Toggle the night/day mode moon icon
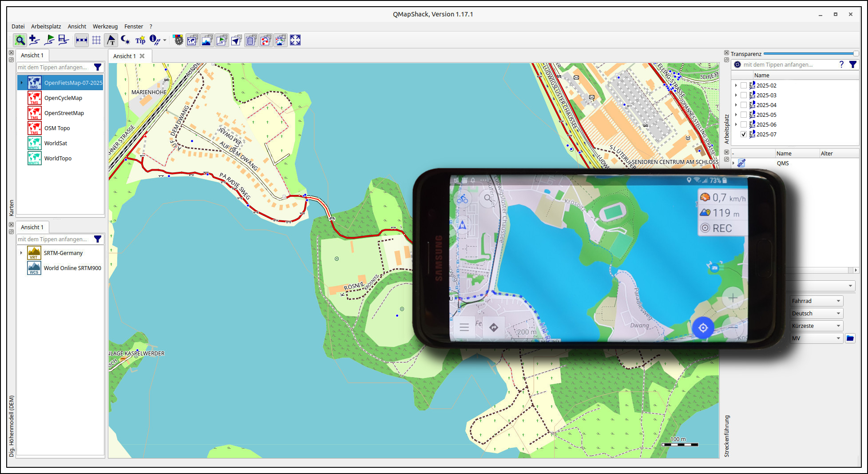Viewport: 868px width, 474px height. (x=126, y=40)
